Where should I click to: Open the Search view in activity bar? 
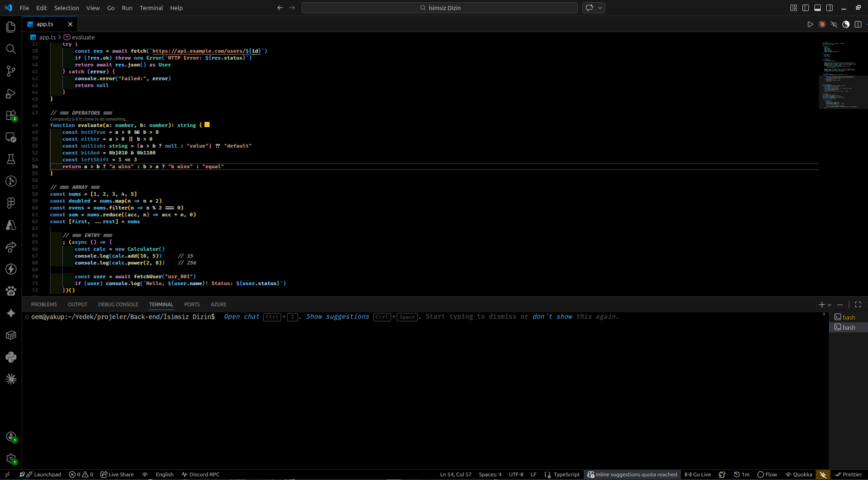(x=11, y=49)
